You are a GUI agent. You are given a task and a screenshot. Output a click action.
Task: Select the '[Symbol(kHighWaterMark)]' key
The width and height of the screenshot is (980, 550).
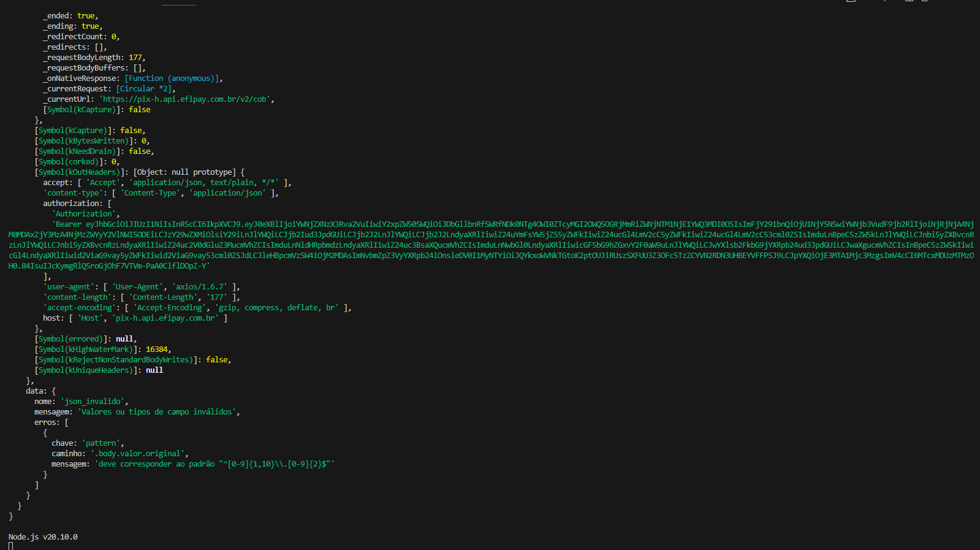pyautogui.click(x=86, y=349)
